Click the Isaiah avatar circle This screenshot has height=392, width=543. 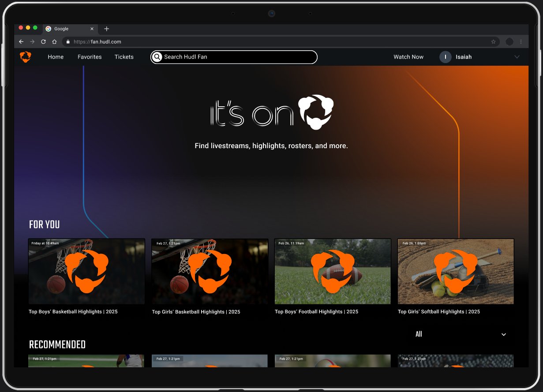coord(446,57)
